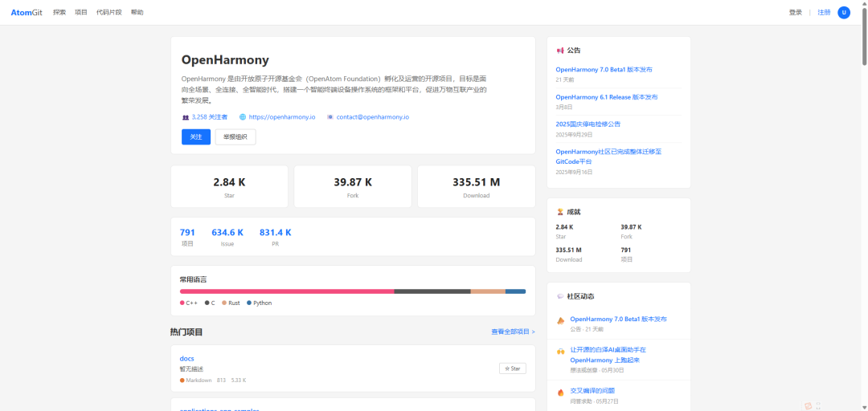Click the followers people icon
The image size is (868, 411).
(x=186, y=117)
